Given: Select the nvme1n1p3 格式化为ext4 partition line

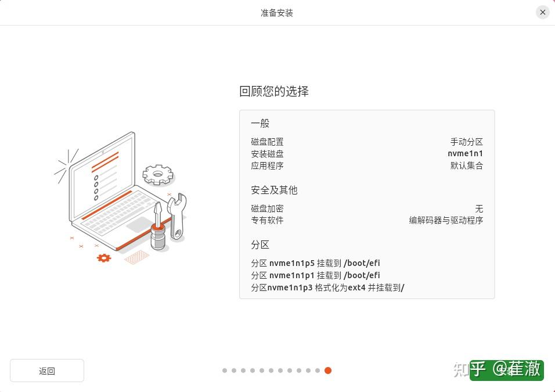Looking at the screenshot, I should pyautogui.click(x=327, y=287).
